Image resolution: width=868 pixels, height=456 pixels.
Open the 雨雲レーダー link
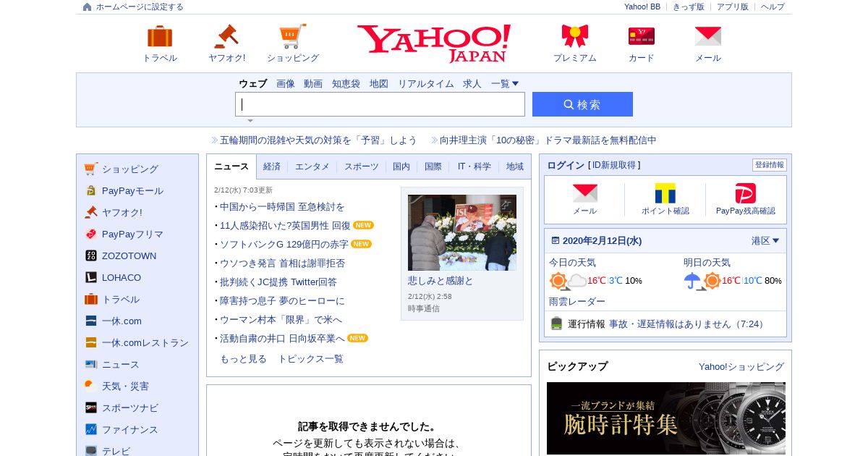[x=577, y=301]
